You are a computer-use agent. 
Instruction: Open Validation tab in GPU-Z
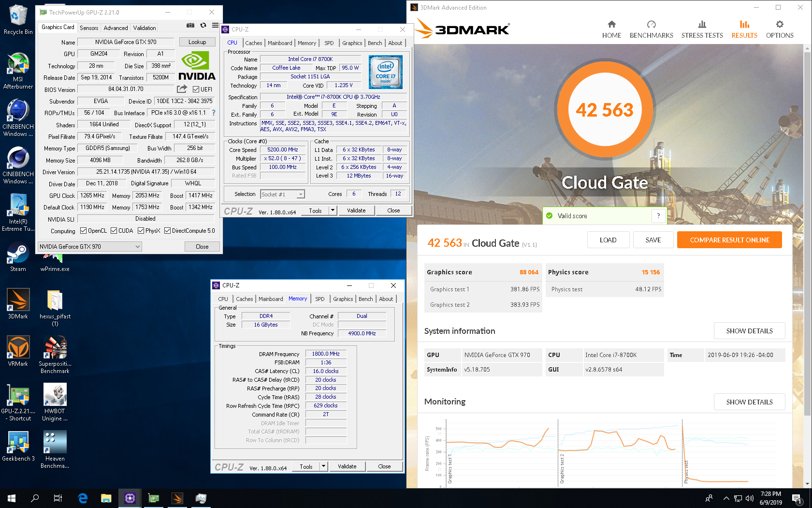pos(145,28)
